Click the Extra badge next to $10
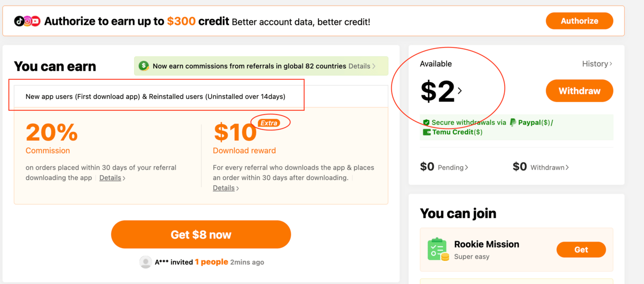 [x=269, y=123]
